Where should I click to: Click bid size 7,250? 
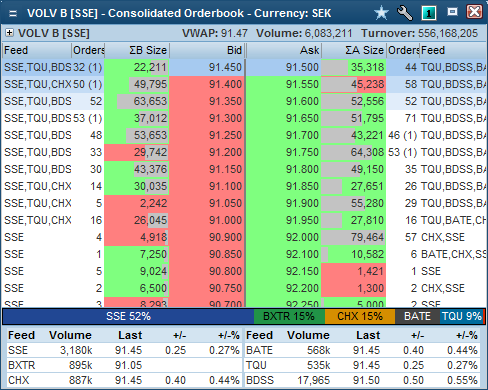click(x=137, y=254)
